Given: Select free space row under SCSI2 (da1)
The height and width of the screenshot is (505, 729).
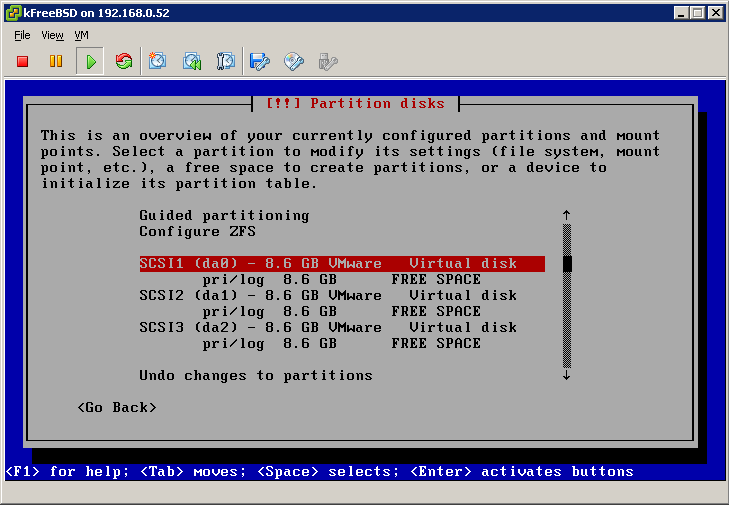Looking at the screenshot, I should point(341,311).
